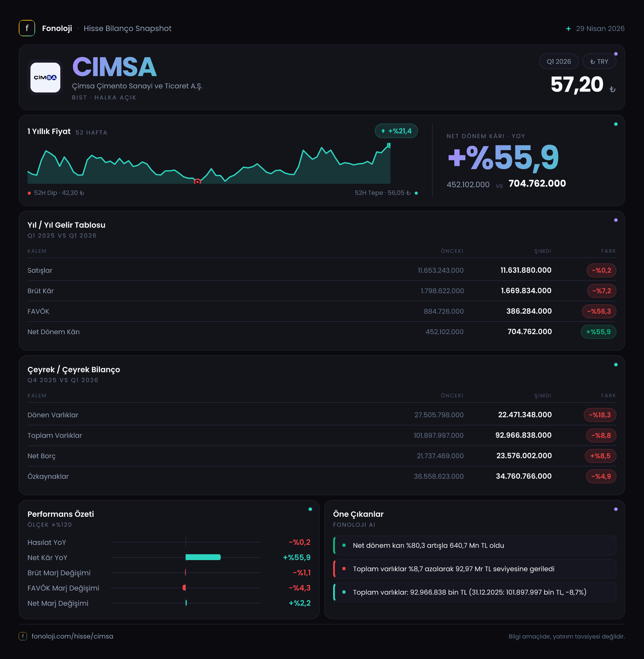This screenshot has height=659, width=644.
Task: Click the Yıl / Yıl Gelir Tablosu heading
Action: (x=66, y=225)
